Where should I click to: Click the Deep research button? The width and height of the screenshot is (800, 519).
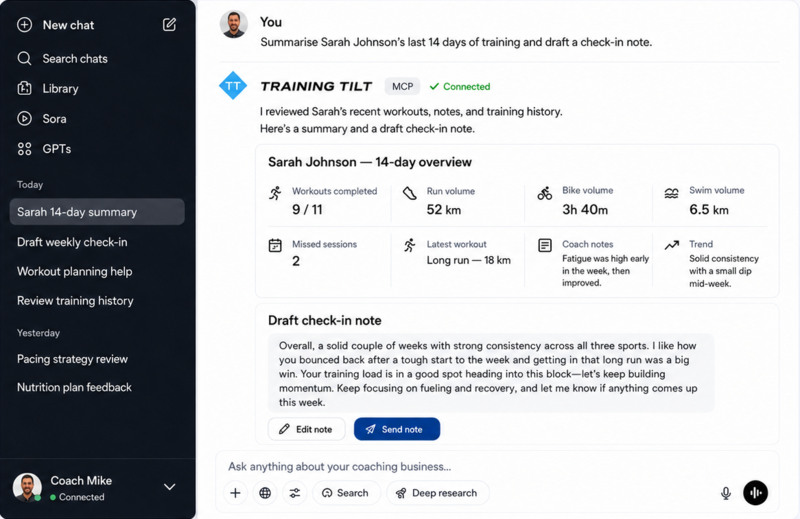coord(438,493)
